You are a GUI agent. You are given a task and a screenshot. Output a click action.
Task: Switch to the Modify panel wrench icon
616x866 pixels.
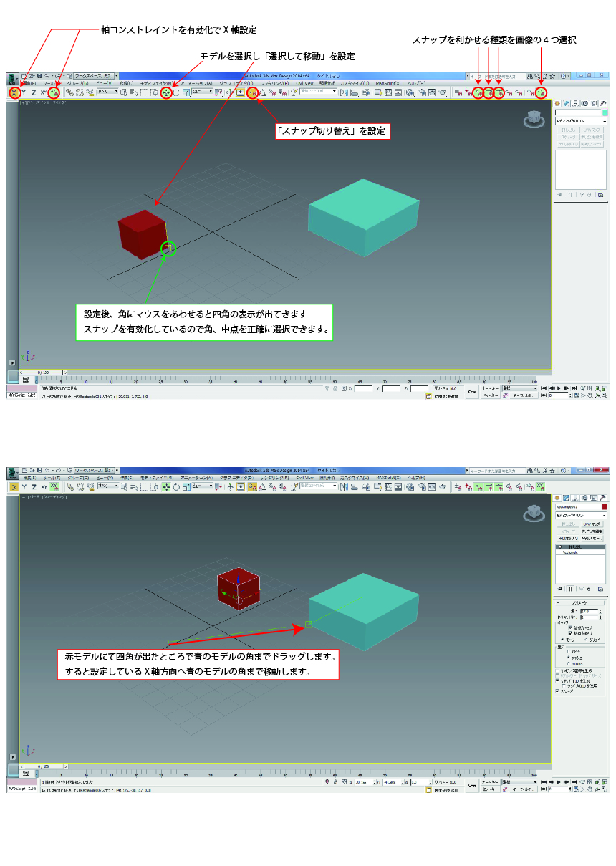coord(602,499)
